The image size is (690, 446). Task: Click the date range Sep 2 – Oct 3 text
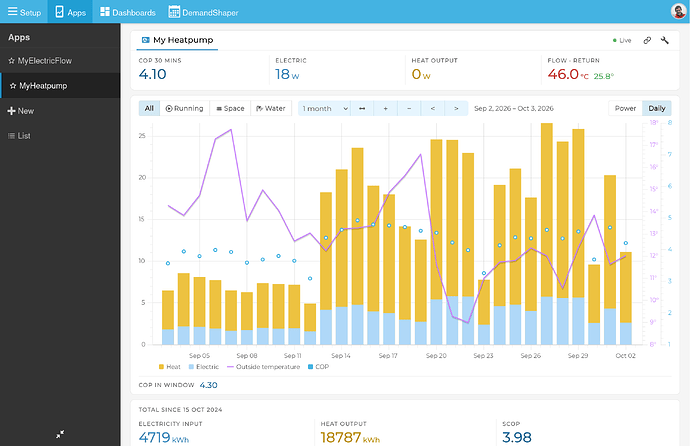(514, 108)
